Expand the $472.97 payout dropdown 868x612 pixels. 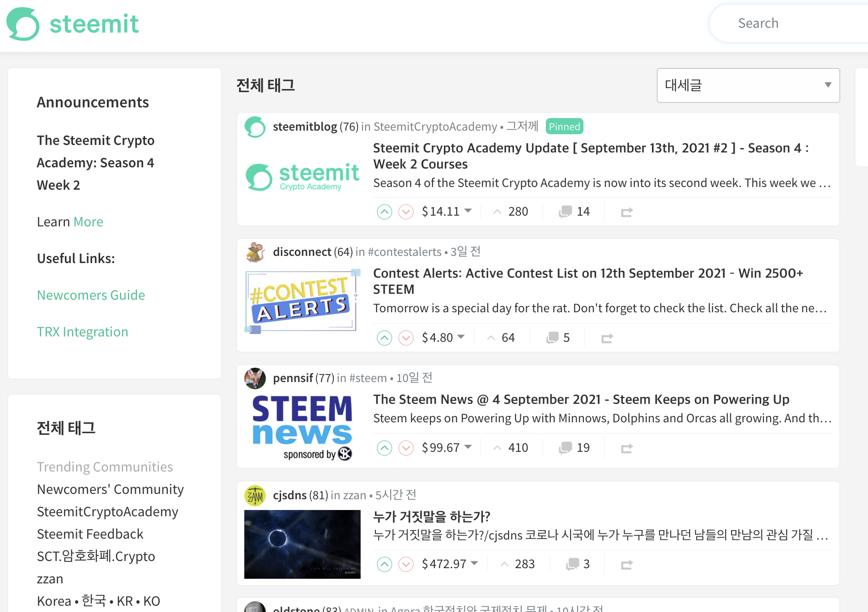coord(475,563)
